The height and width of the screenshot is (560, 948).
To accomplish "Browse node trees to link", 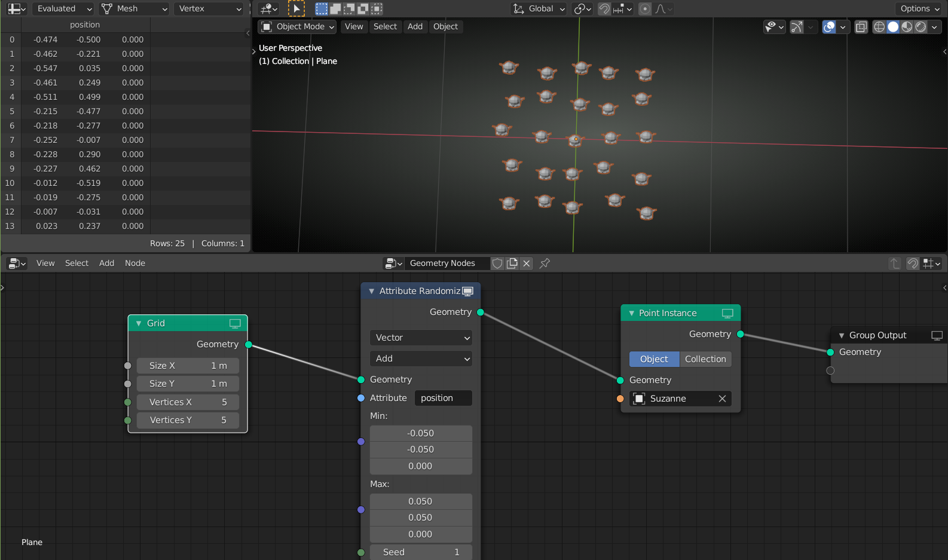I will point(393,264).
